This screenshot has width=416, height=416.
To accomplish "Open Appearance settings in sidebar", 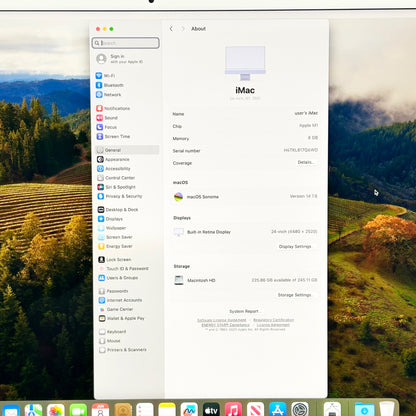I will pos(113,159).
